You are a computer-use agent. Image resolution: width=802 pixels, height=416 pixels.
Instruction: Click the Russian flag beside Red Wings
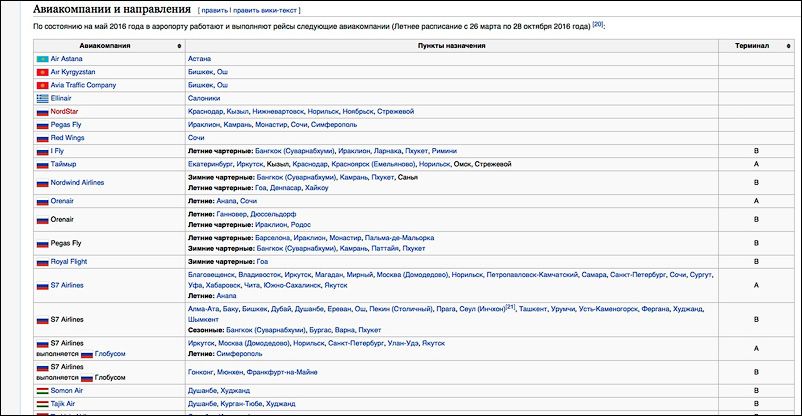(42, 139)
